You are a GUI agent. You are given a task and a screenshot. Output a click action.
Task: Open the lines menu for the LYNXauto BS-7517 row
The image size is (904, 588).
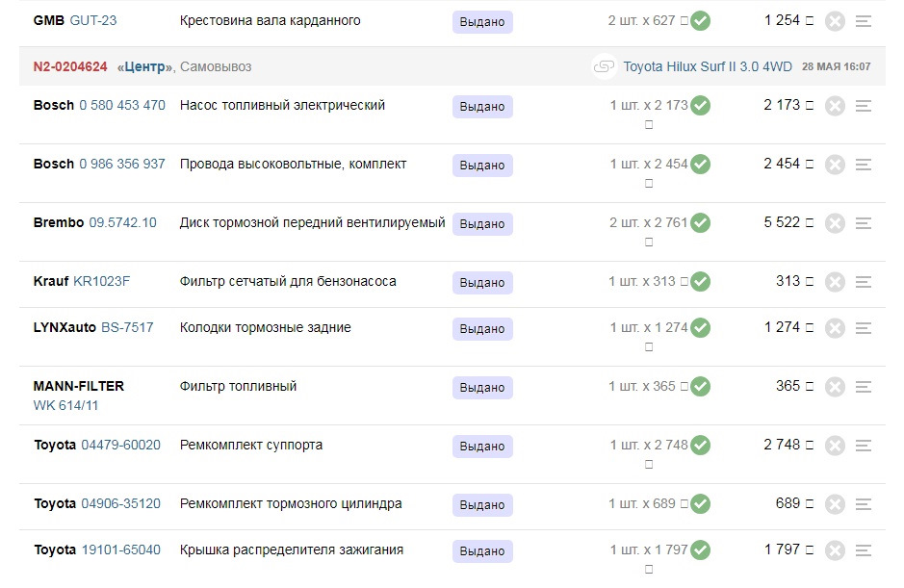click(x=864, y=328)
